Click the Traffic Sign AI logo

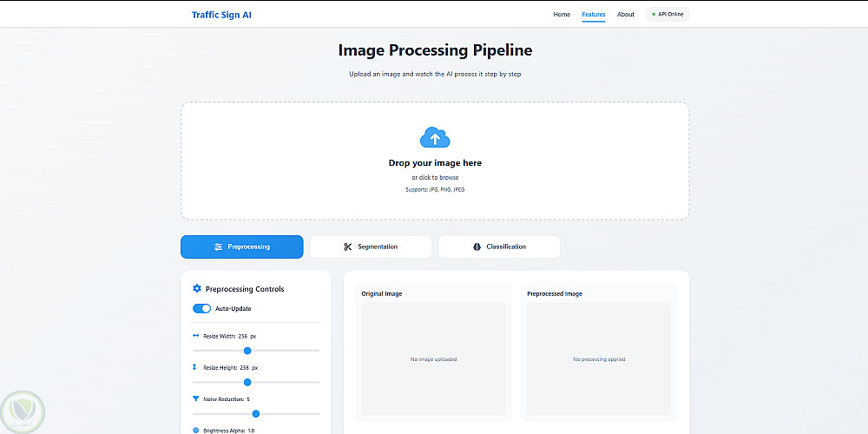(x=221, y=15)
